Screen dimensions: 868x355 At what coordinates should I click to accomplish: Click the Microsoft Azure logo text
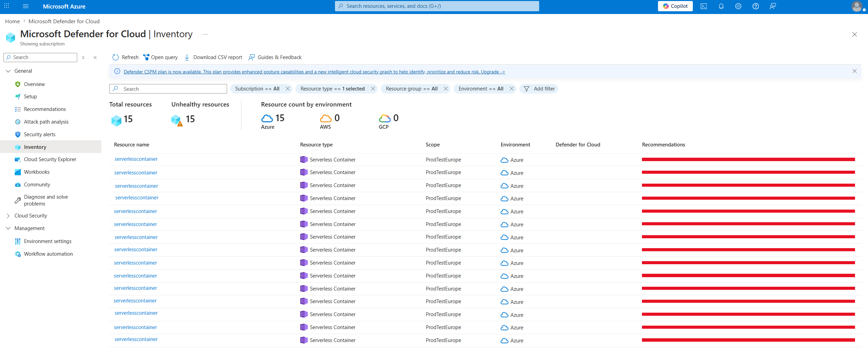64,6
